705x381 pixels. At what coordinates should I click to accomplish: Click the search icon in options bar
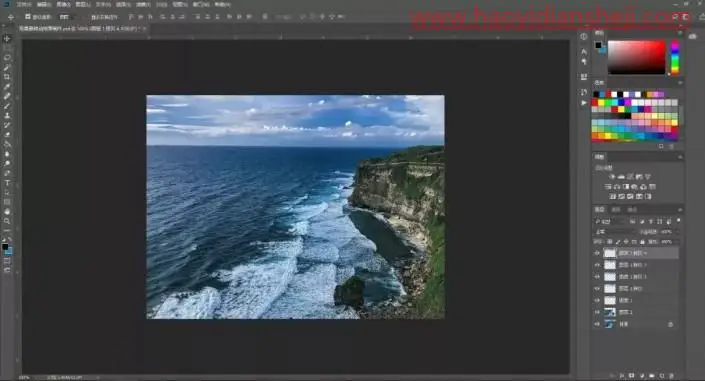[x=675, y=17]
